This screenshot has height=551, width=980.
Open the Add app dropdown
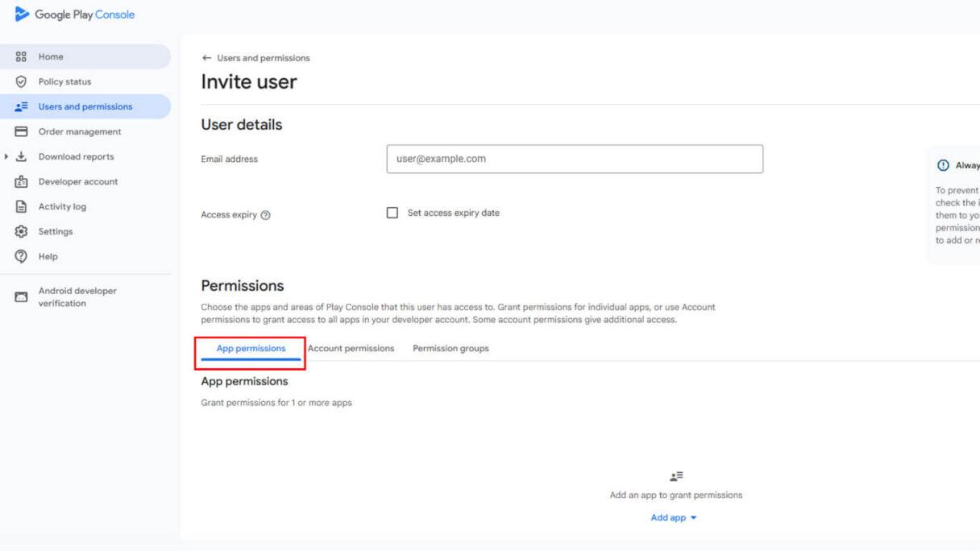coord(673,518)
